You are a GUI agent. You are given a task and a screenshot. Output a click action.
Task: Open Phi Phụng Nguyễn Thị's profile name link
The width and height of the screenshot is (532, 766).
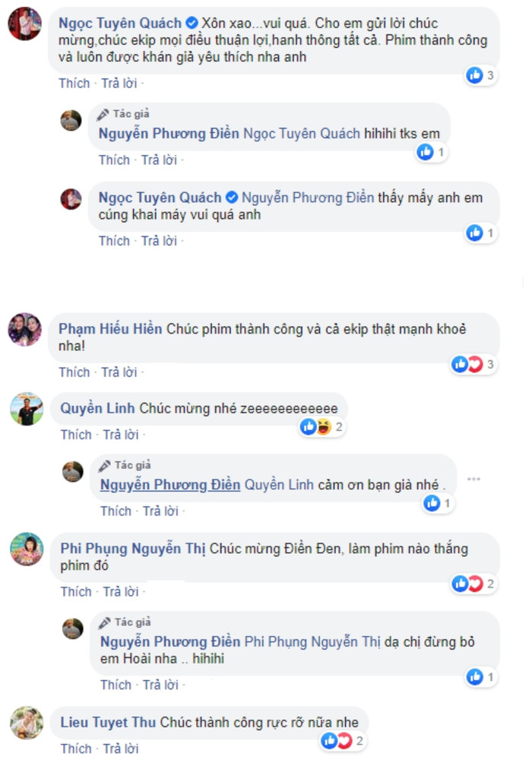(x=133, y=549)
